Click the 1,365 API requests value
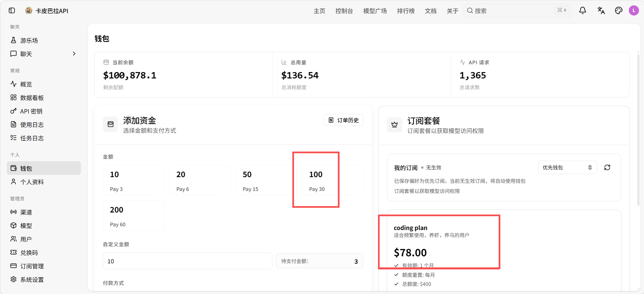The image size is (644, 294). coord(473,75)
